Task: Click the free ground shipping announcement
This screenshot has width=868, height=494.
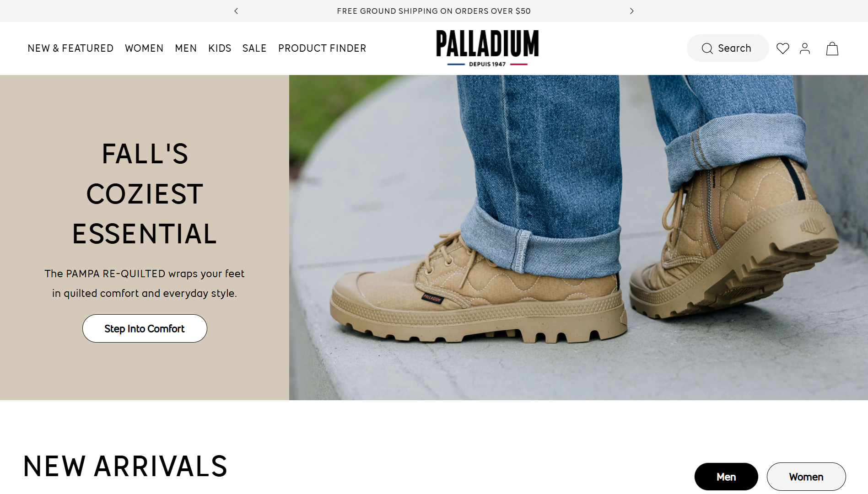Action: coord(434,11)
